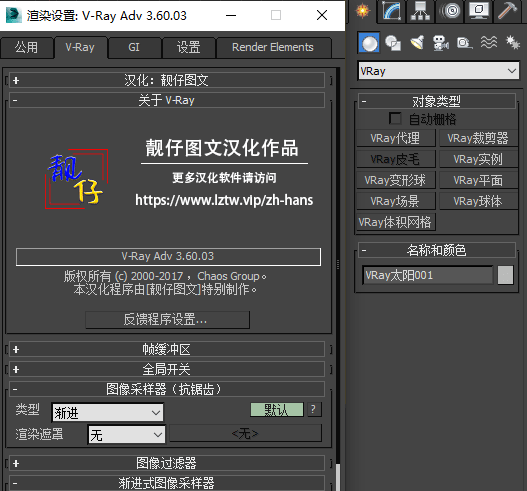Click the <无> render mask slot button
527x491 pixels.
coord(245,434)
